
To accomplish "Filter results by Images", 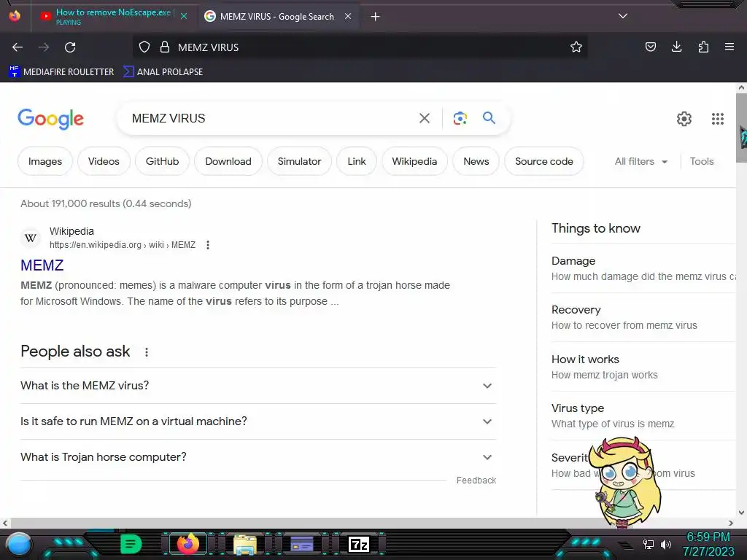I will [44, 161].
